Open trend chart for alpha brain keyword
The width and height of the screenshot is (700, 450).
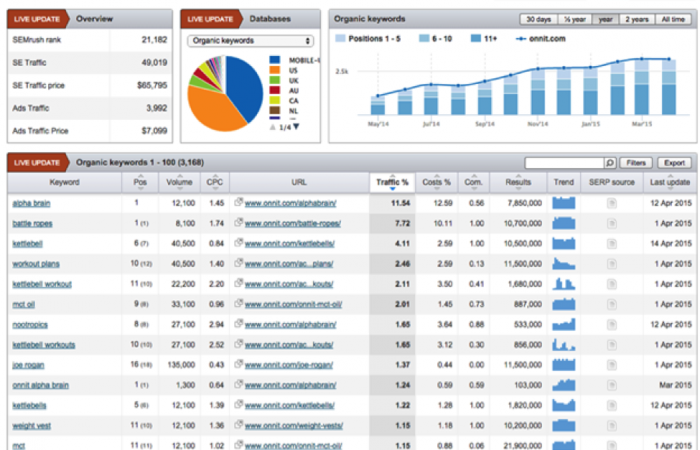coord(563,203)
